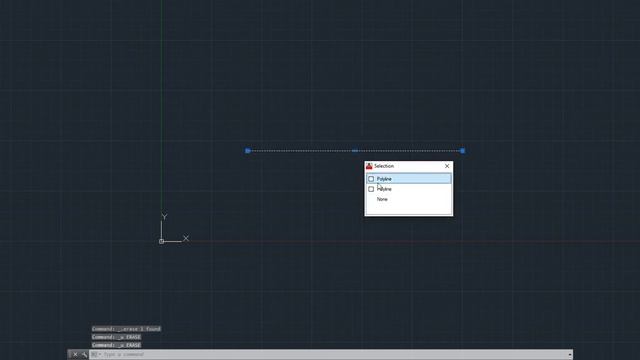Image resolution: width=640 pixels, height=360 pixels.
Task: Click the midpoint grip of the selected polyline
Action: click(355, 151)
